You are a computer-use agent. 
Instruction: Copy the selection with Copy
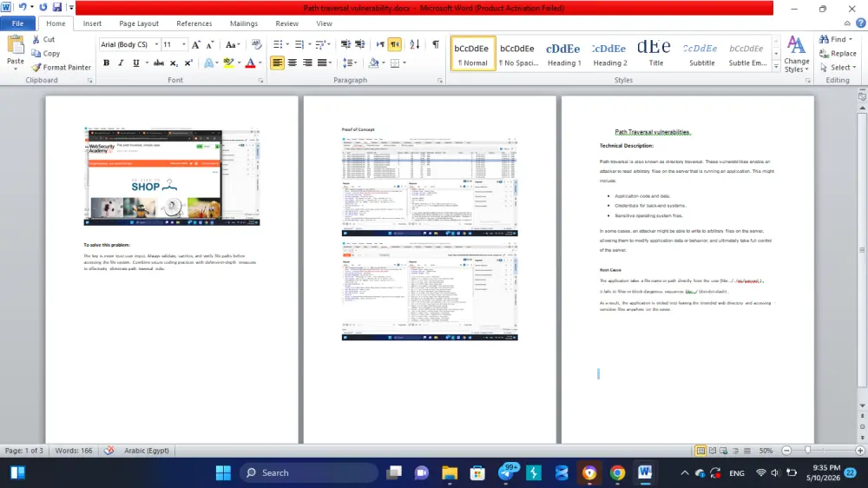point(46,53)
